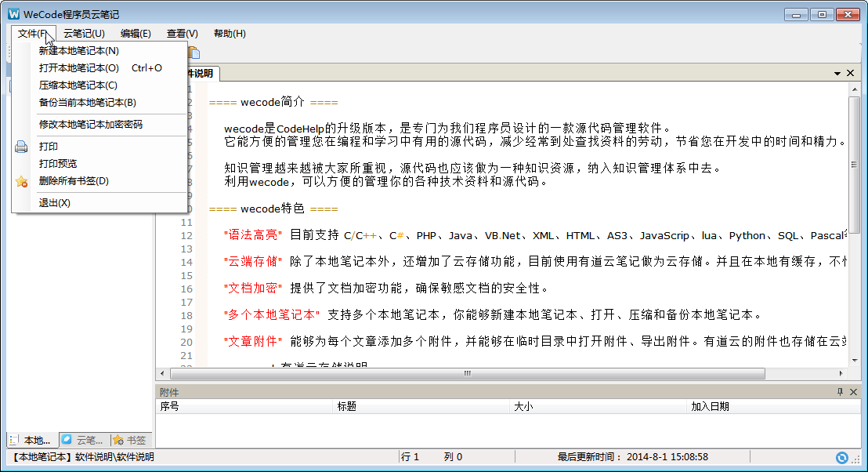Close the 附件 attachments panel
The width and height of the screenshot is (868, 472).
[x=853, y=392]
